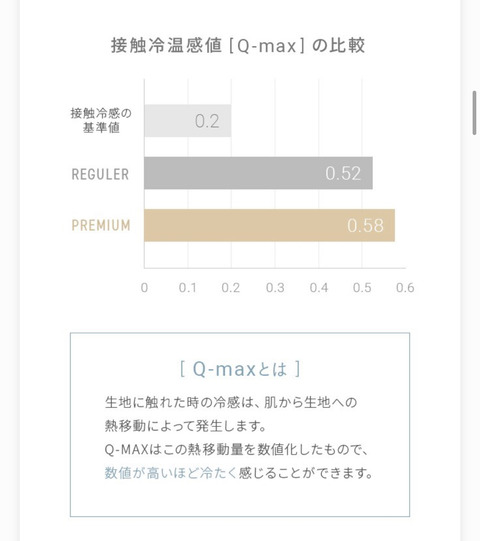
Task: Click the PREMIUM 0.58 beige bar
Action: [x=270, y=225]
